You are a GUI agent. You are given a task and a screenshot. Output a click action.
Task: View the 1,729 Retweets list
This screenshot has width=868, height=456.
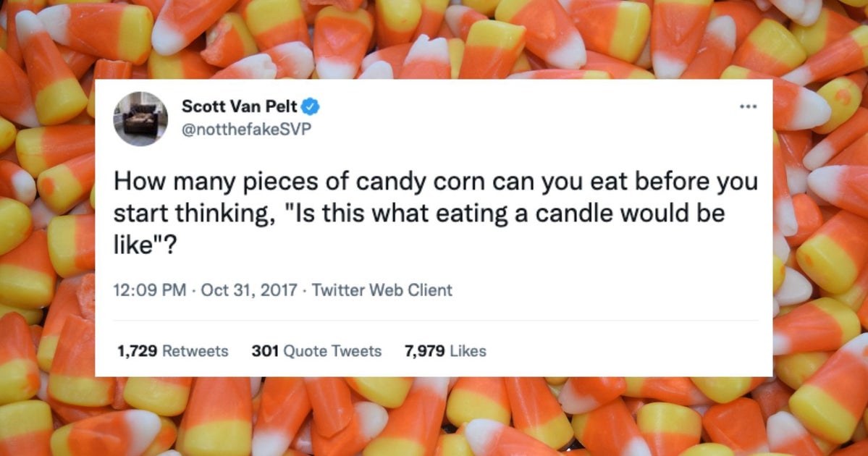pos(173,351)
